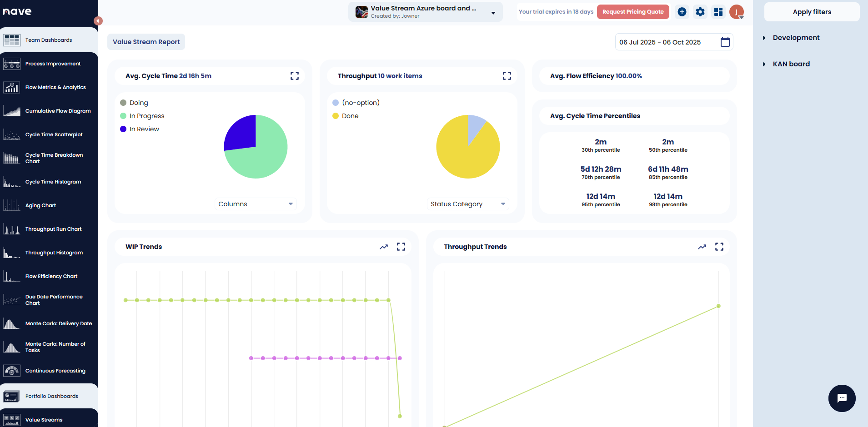
Task: Toggle the Doing legend item
Action: coord(138,103)
